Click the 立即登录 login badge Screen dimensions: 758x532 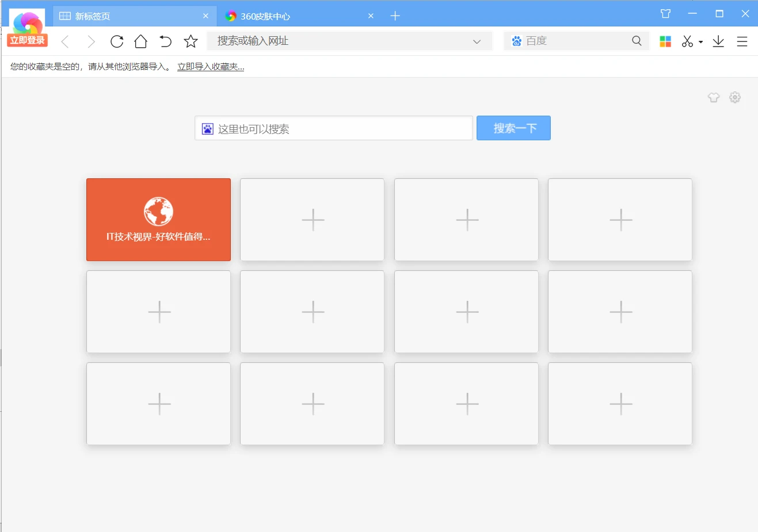click(x=27, y=40)
